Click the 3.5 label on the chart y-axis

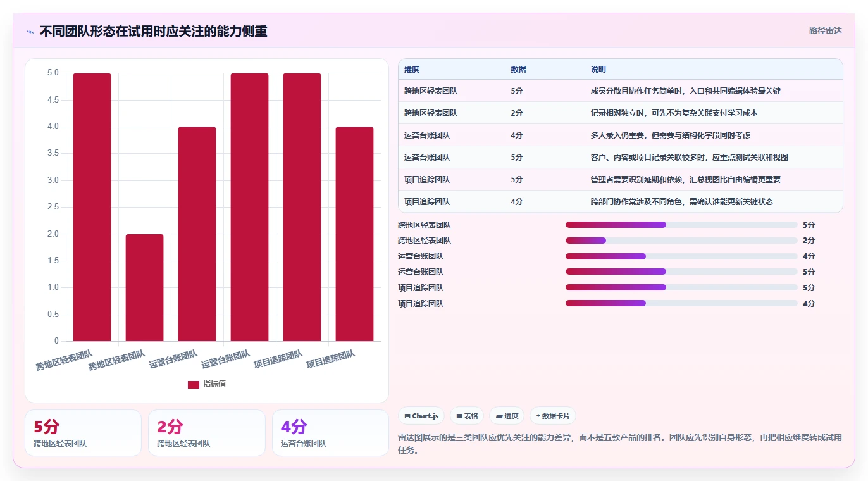click(53, 153)
